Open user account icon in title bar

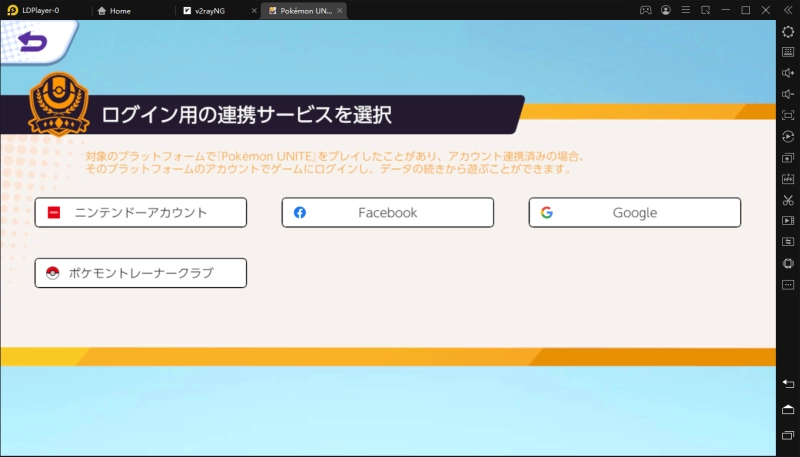tap(666, 10)
